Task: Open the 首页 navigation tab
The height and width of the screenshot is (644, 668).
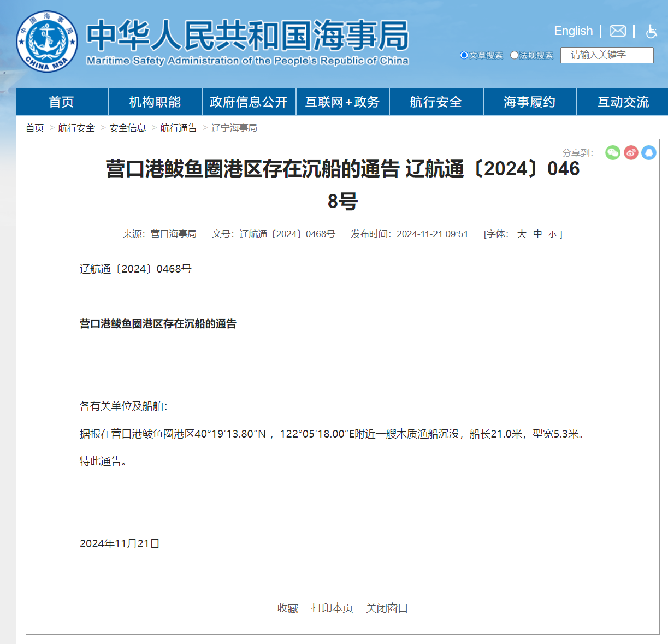Action: [62, 102]
